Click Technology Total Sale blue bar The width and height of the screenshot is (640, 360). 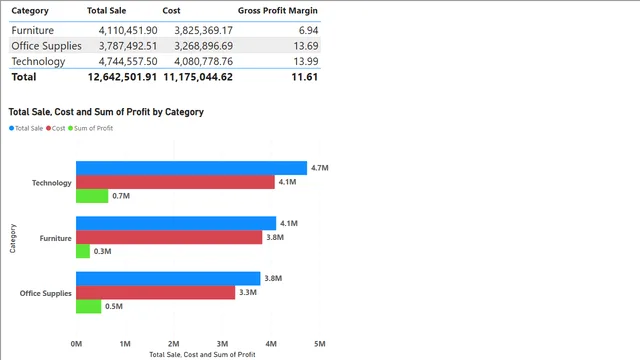point(191,168)
